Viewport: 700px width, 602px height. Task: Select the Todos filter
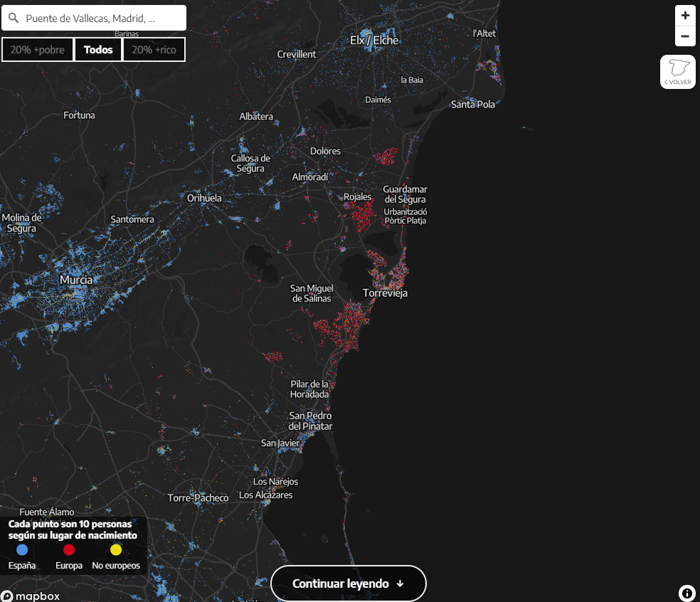click(x=98, y=50)
